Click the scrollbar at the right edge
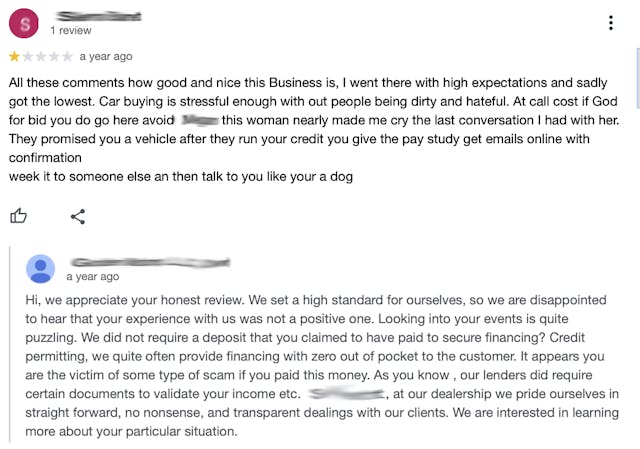Image resolution: width=640 pixels, height=449 pixels. point(638,78)
